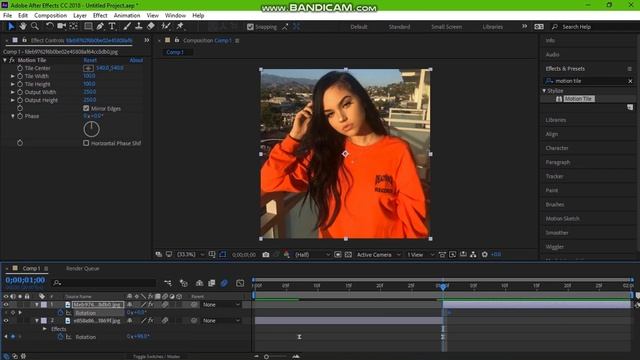
Task: Select the Rectangle shape tool
Action: pyautogui.click(x=88, y=27)
